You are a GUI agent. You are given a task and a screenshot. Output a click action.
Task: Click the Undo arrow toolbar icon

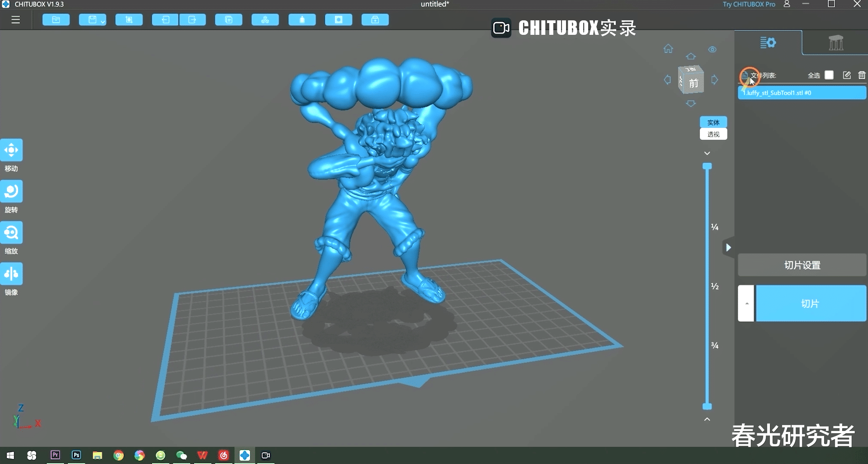click(x=165, y=20)
